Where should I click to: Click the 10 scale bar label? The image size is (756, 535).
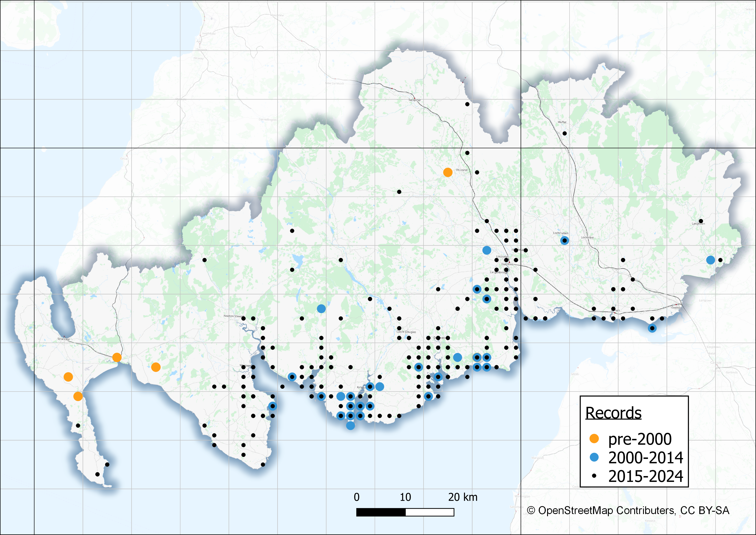pos(405,497)
